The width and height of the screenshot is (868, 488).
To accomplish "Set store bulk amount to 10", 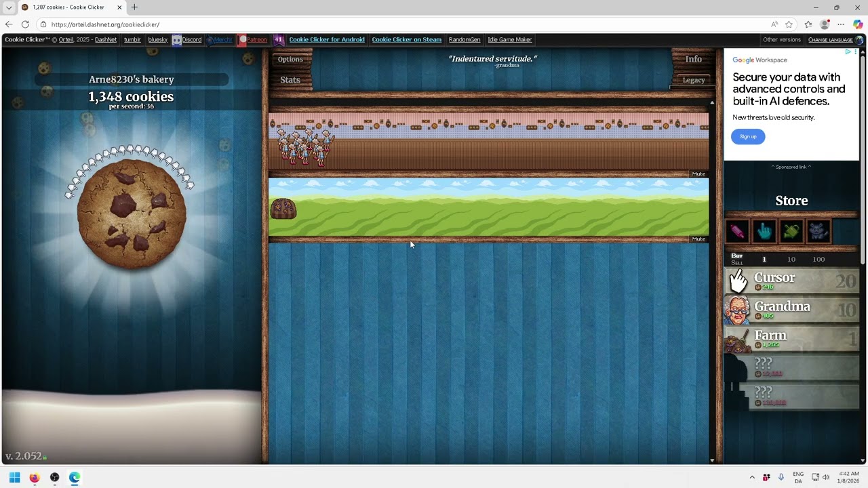I will point(791,259).
